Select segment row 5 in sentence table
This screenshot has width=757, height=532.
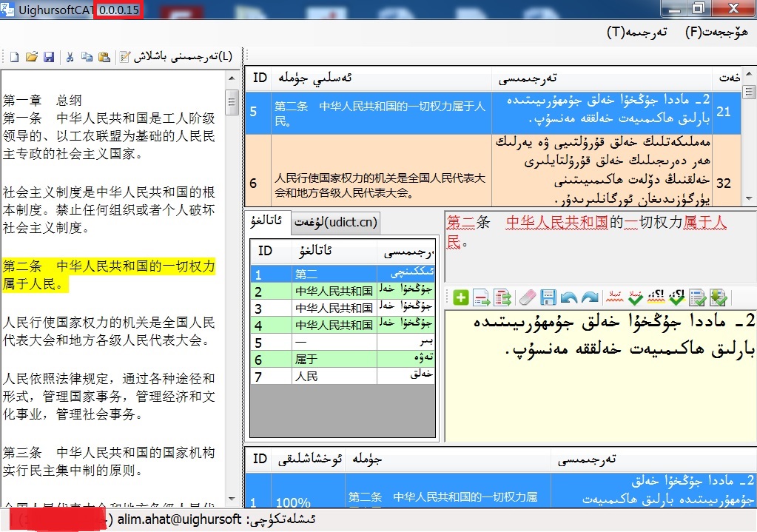tap(493, 113)
